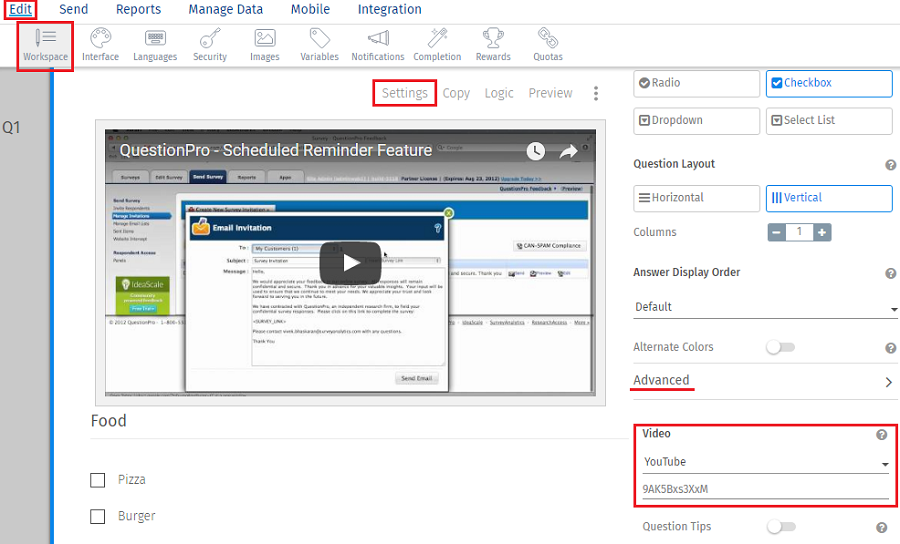Click the Preview question link

coord(550,93)
